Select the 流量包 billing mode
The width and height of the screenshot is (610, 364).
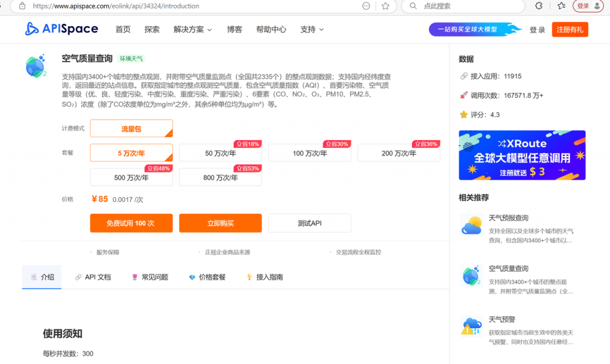pos(131,128)
